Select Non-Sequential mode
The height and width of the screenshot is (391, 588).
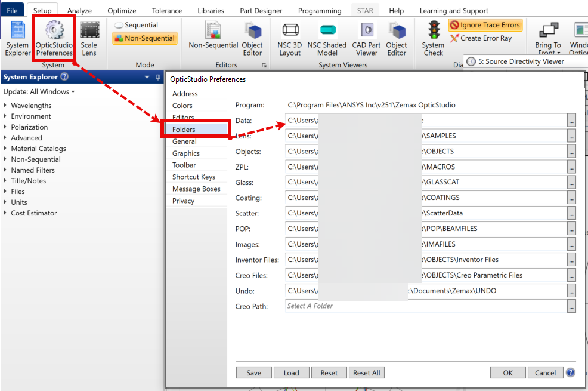tap(145, 38)
